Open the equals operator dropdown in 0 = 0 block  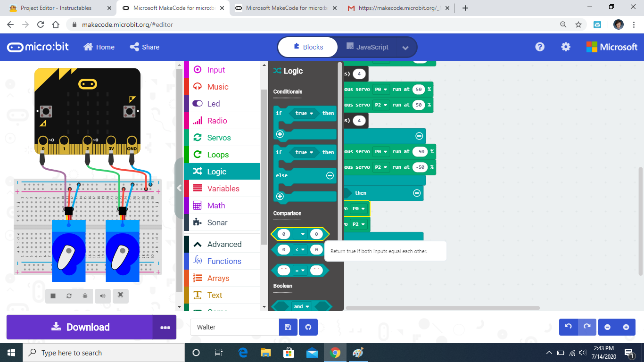(300, 234)
